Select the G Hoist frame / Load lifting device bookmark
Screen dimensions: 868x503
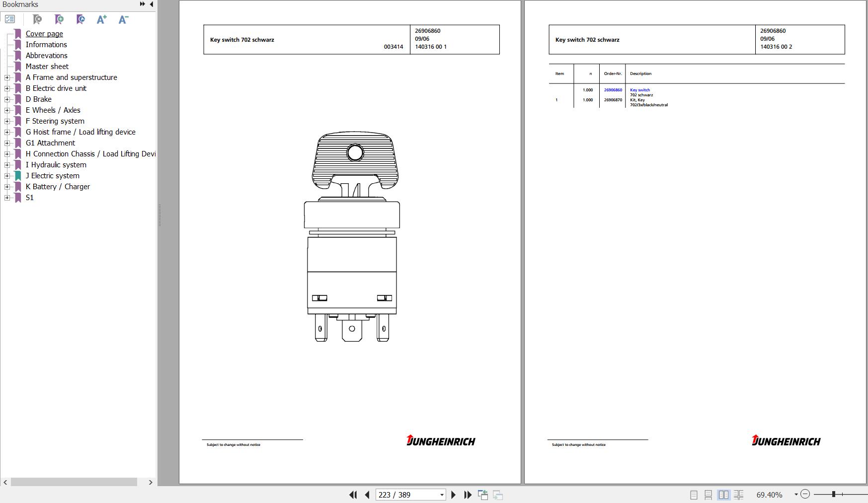click(80, 132)
